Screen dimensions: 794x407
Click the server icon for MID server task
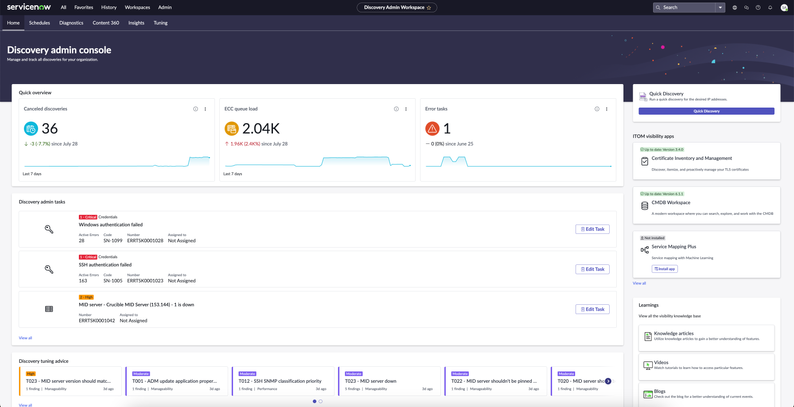tap(49, 309)
